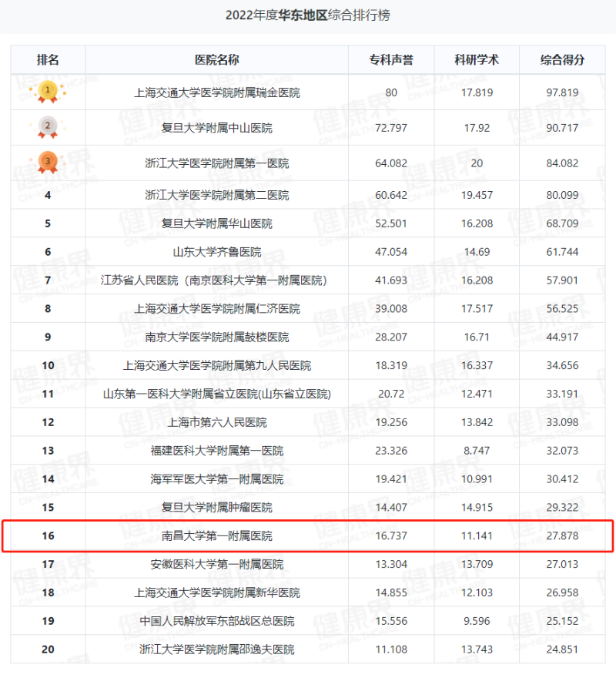Viewport: 616px width, 678px height.
Task: Click total score 97.819
Action: [562, 92]
